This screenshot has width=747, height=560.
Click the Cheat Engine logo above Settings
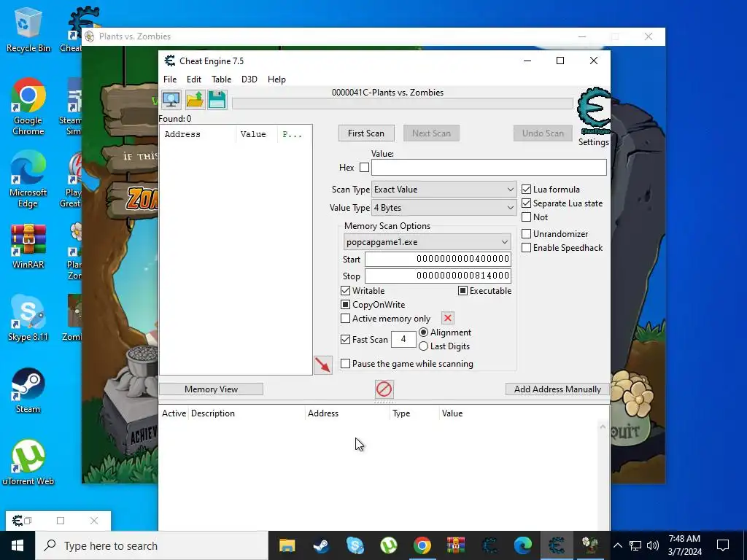click(x=594, y=111)
